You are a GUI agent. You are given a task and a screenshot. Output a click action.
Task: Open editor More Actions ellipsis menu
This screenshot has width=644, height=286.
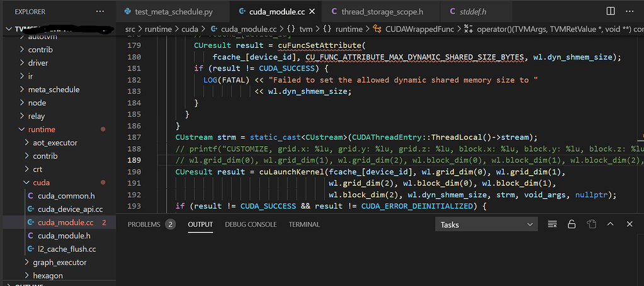[x=630, y=11]
